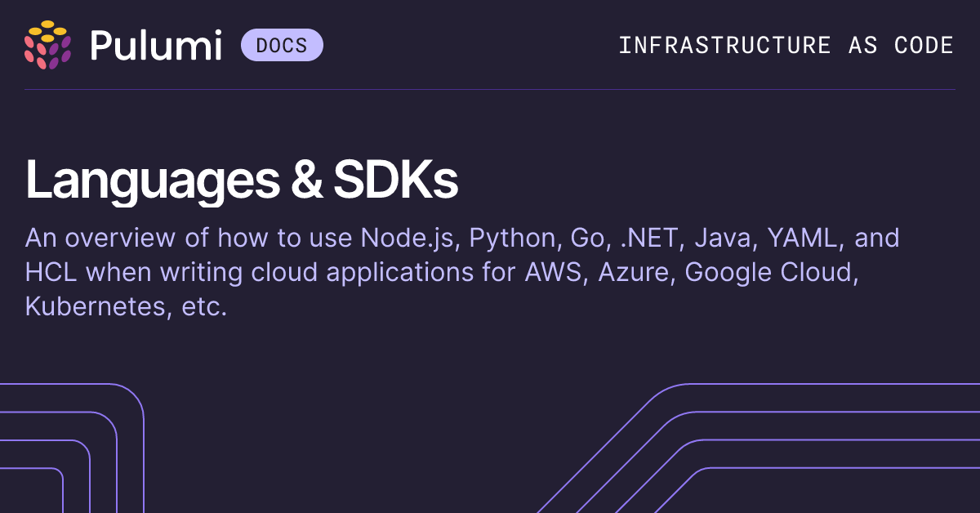
Task: Click the Pulumi logo icon
Action: pyautogui.click(x=47, y=44)
